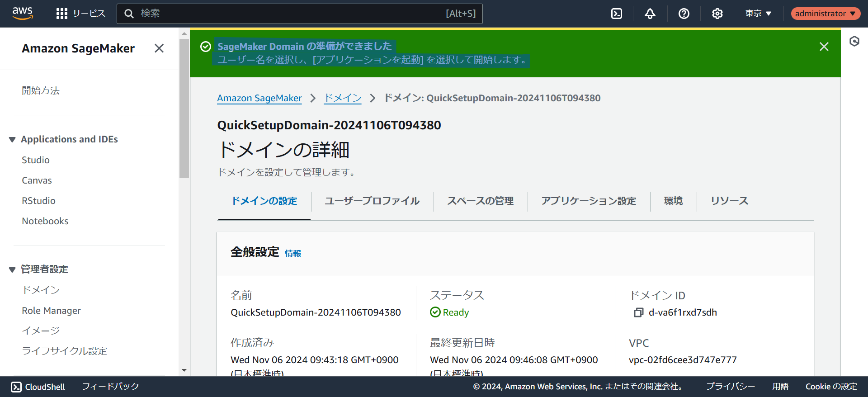The width and height of the screenshot is (868, 397).
Task: Open the help question mark icon
Action: tap(684, 14)
